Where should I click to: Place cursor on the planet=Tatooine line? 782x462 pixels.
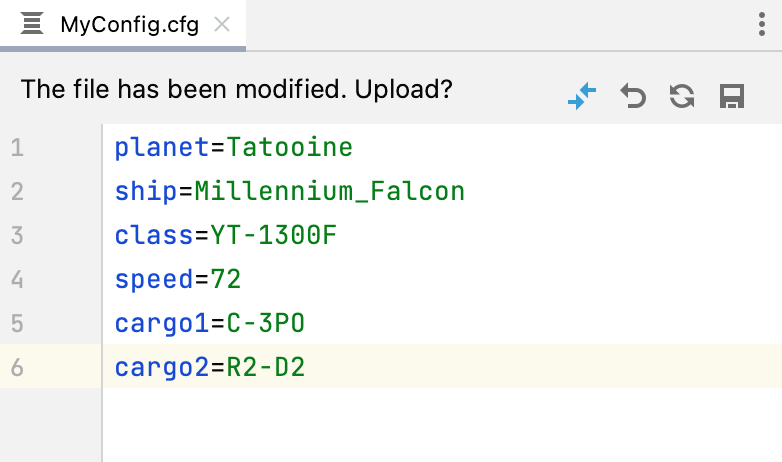pyautogui.click(x=233, y=149)
